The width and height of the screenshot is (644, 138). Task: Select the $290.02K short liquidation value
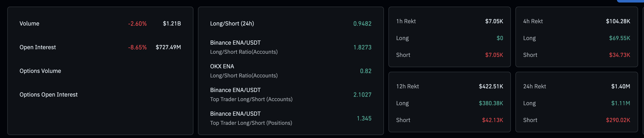point(618,120)
